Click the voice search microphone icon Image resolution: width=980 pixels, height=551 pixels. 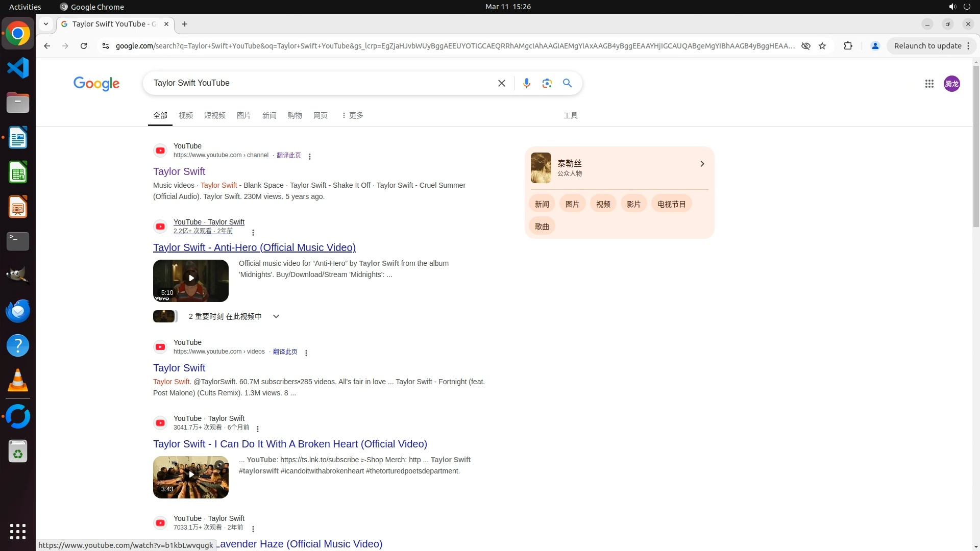[526, 83]
